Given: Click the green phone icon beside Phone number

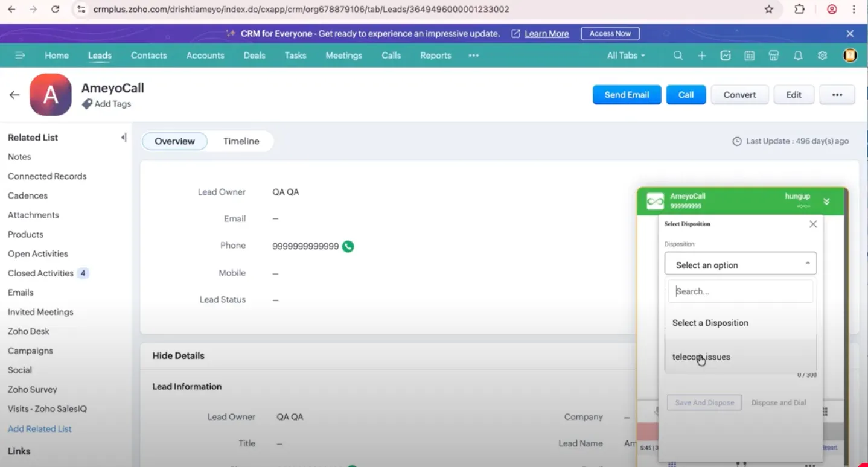Looking at the screenshot, I should pos(348,246).
